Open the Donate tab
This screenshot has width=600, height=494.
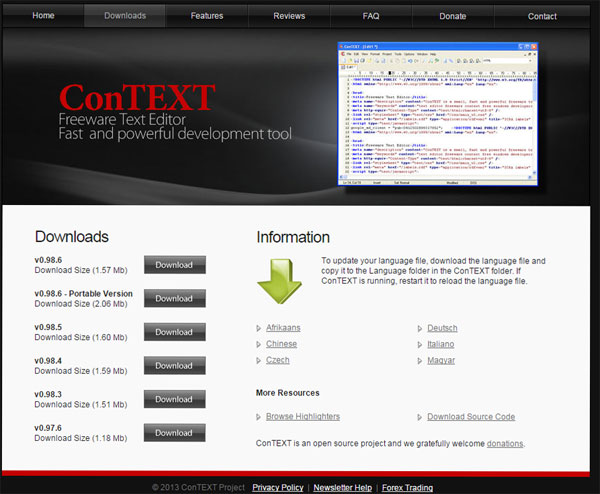453,16
